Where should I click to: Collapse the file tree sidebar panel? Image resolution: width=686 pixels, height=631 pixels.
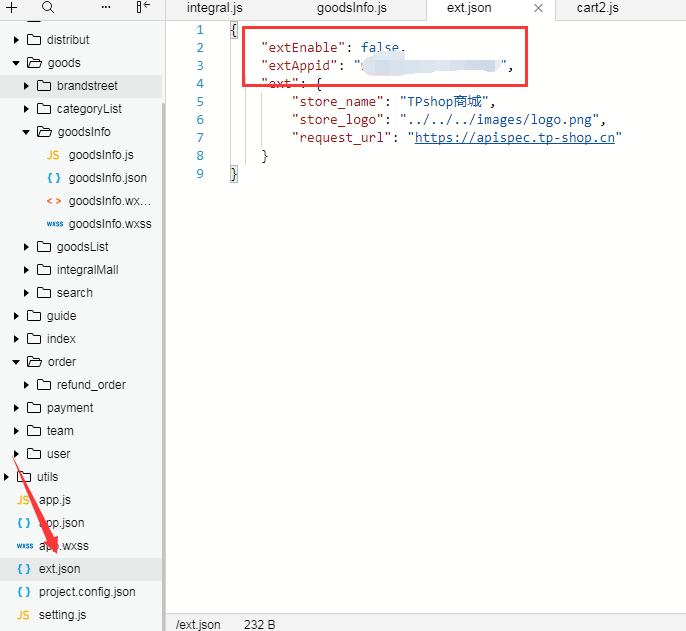click(x=143, y=8)
